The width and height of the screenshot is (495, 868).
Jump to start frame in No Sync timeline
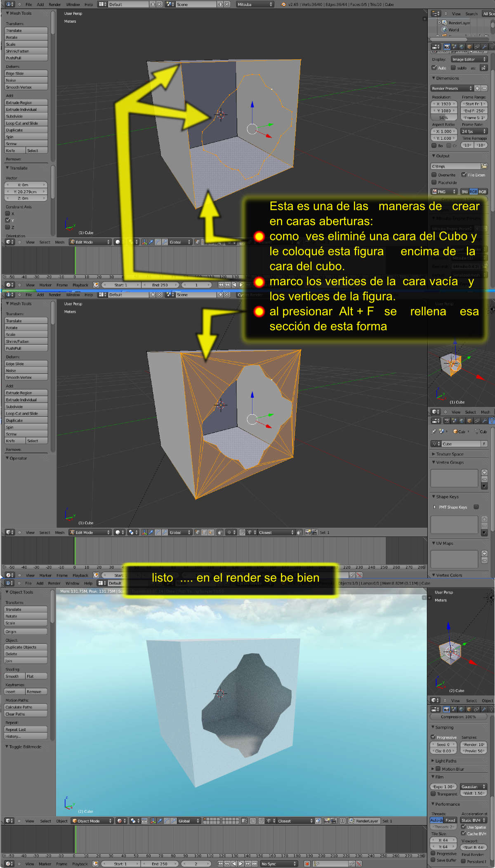(x=220, y=863)
